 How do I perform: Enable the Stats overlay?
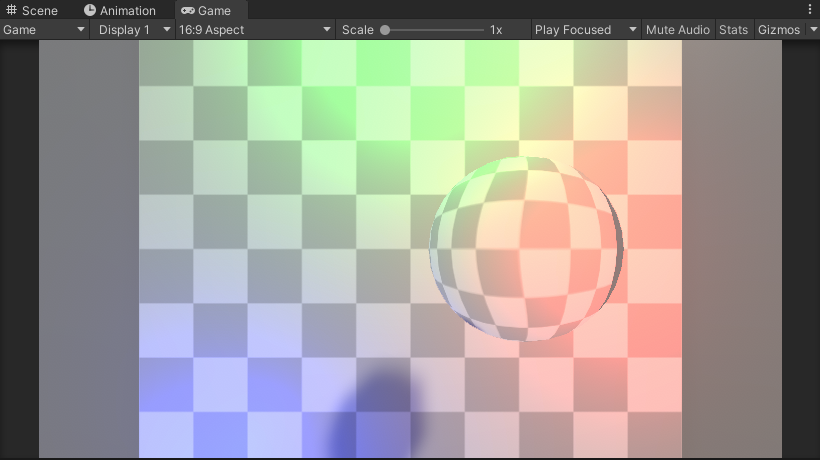[x=733, y=30]
